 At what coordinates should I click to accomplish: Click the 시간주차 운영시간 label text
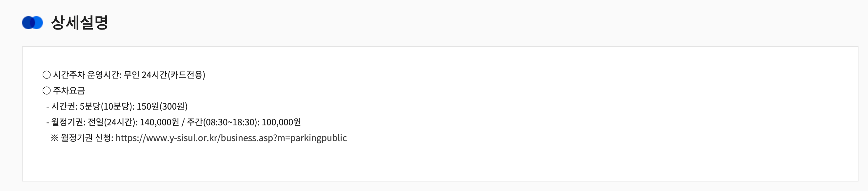click(x=87, y=74)
